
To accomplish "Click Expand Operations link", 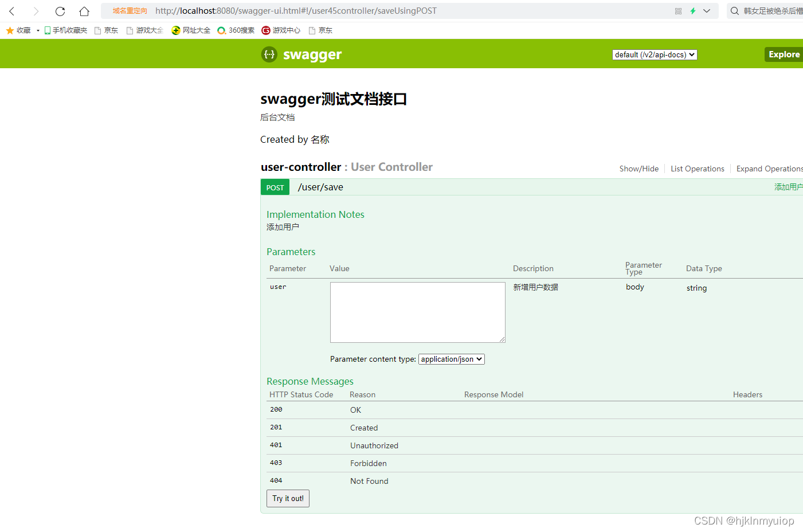I will click(x=770, y=169).
